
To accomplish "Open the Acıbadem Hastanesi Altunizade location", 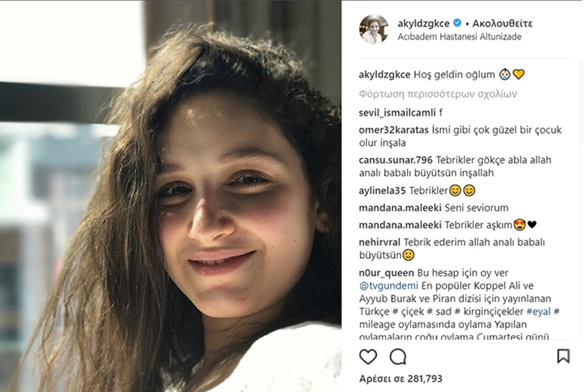I will pyautogui.click(x=459, y=37).
